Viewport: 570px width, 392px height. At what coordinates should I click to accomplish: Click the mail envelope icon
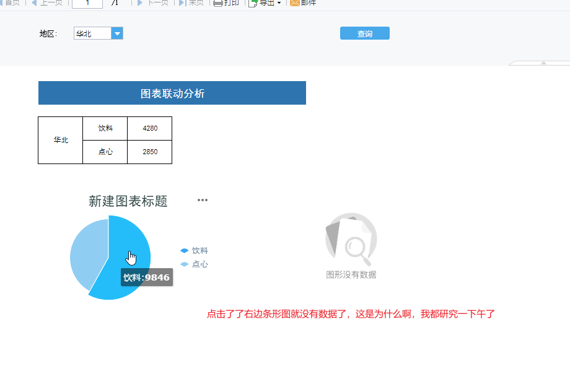tap(294, 3)
